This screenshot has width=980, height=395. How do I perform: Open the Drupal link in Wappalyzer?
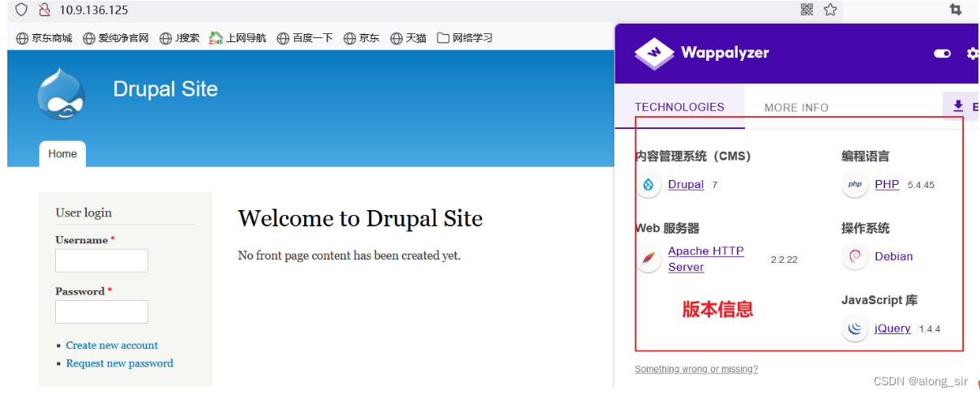pos(686,185)
